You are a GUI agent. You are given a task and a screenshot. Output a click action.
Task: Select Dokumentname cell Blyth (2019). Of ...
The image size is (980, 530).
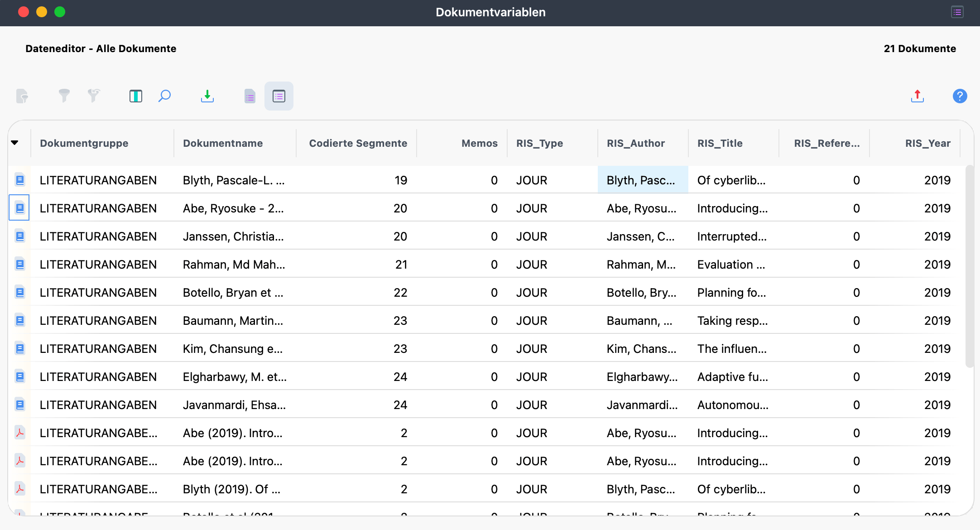point(235,489)
